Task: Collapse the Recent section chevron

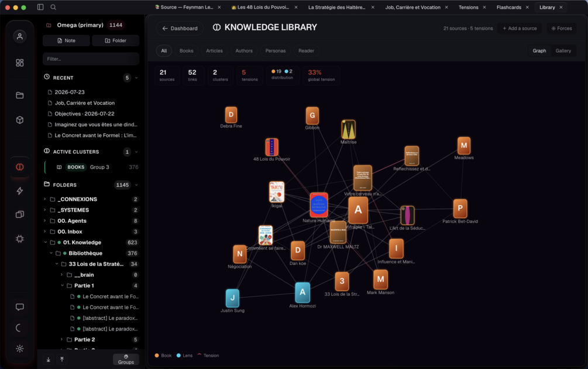Action: pos(136,78)
